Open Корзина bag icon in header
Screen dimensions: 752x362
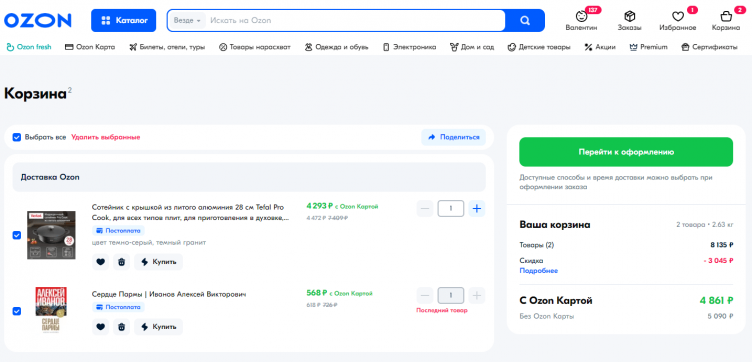(726, 21)
